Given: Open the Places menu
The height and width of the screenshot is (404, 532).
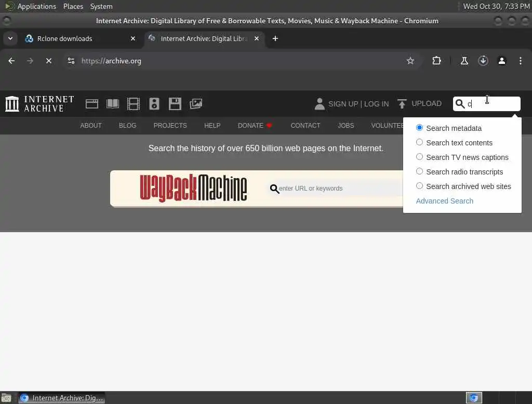Looking at the screenshot, I should 73,6.
